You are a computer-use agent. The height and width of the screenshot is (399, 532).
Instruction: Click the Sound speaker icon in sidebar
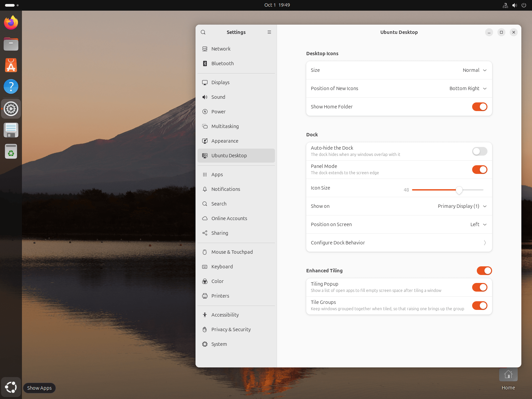point(205,97)
